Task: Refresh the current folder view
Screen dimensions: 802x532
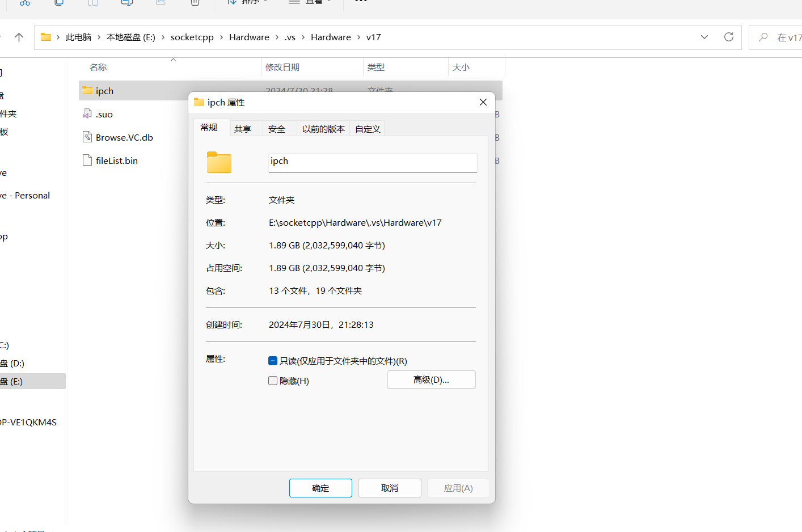Action: (729, 37)
